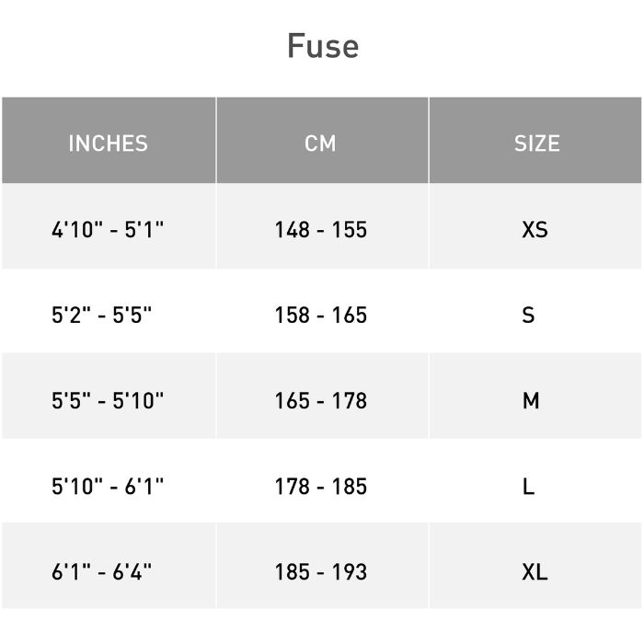Click the 165 - 178 cm cell

tap(320, 400)
